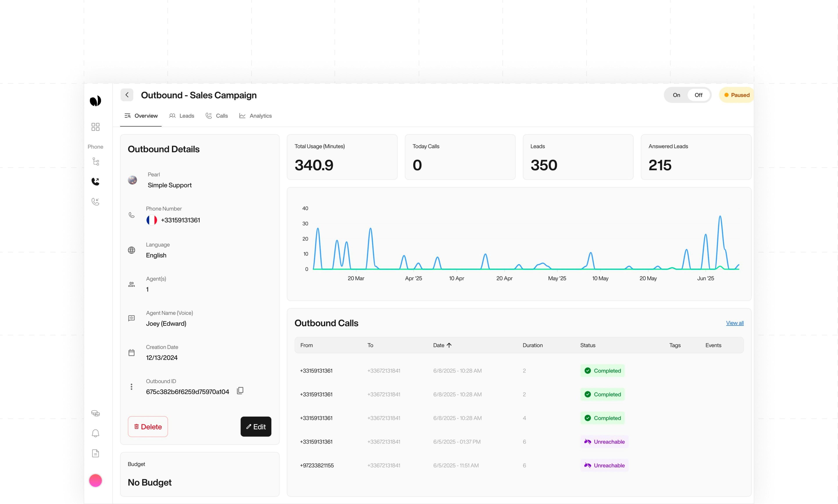Open the inbound calls phone icon
Viewport: 838px width, 504px height.
pyautogui.click(x=96, y=201)
